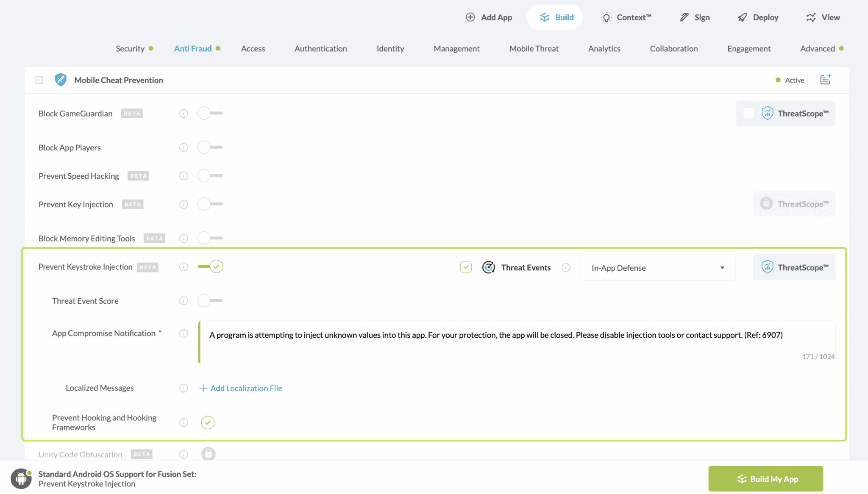Click the Build My App button

click(765, 479)
